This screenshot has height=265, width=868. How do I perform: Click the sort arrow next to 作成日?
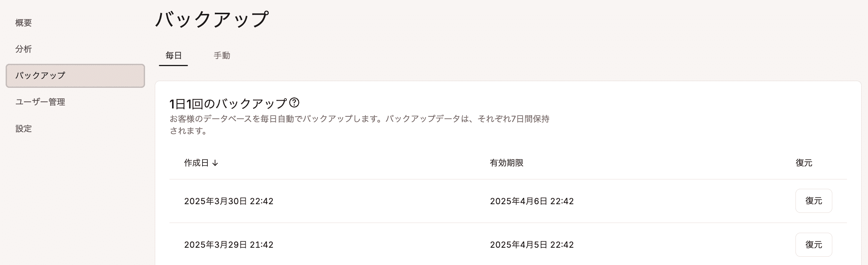click(x=215, y=163)
